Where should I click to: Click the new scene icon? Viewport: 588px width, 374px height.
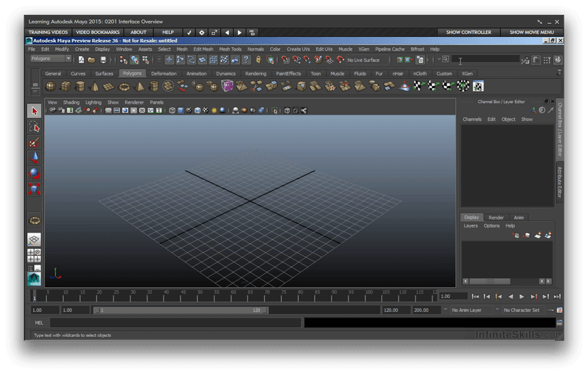81,60
